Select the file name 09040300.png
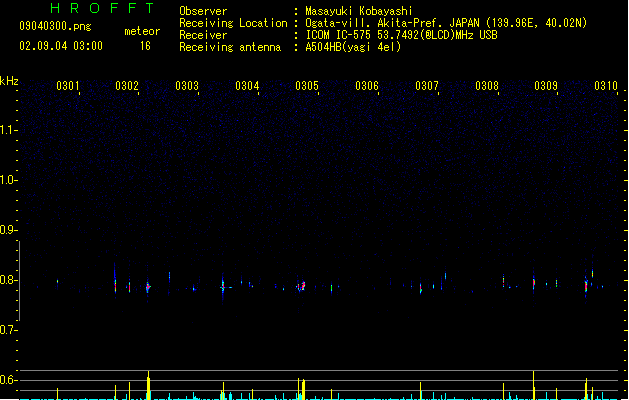The width and height of the screenshot is (629, 400). pos(55,26)
